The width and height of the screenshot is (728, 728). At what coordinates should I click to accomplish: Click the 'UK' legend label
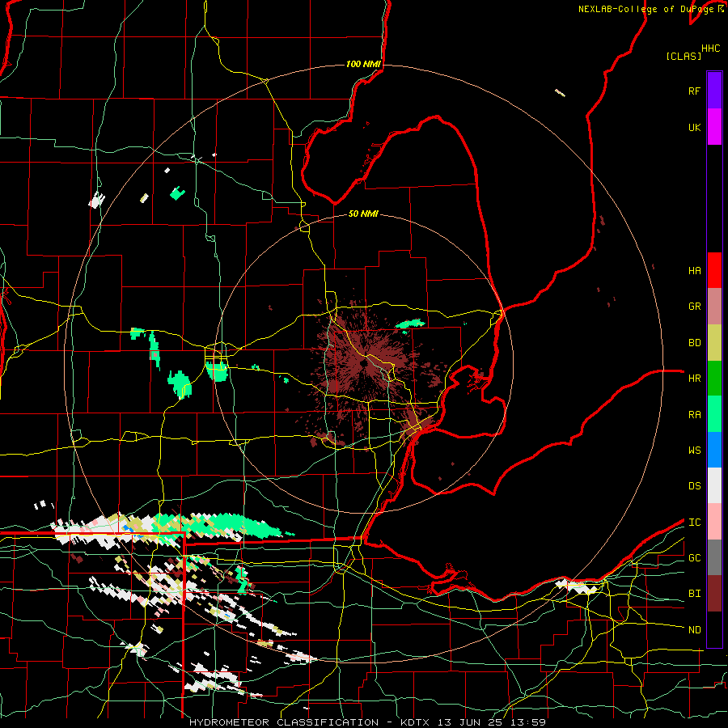(694, 128)
